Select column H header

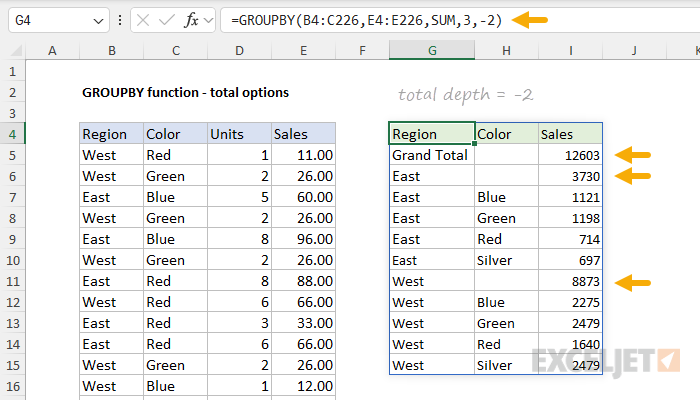point(506,50)
